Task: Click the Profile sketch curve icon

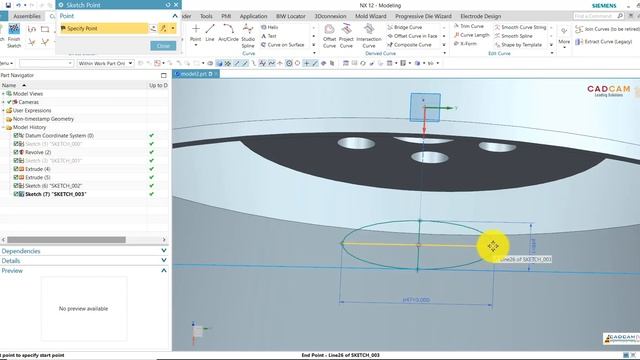Action: [31, 29]
